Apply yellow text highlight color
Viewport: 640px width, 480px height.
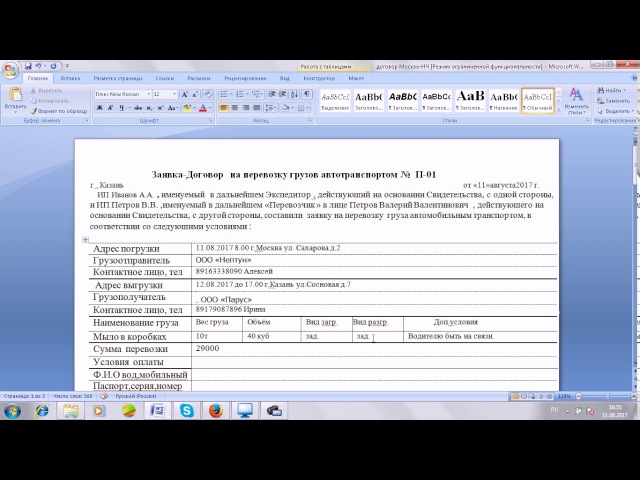click(x=187, y=108)
